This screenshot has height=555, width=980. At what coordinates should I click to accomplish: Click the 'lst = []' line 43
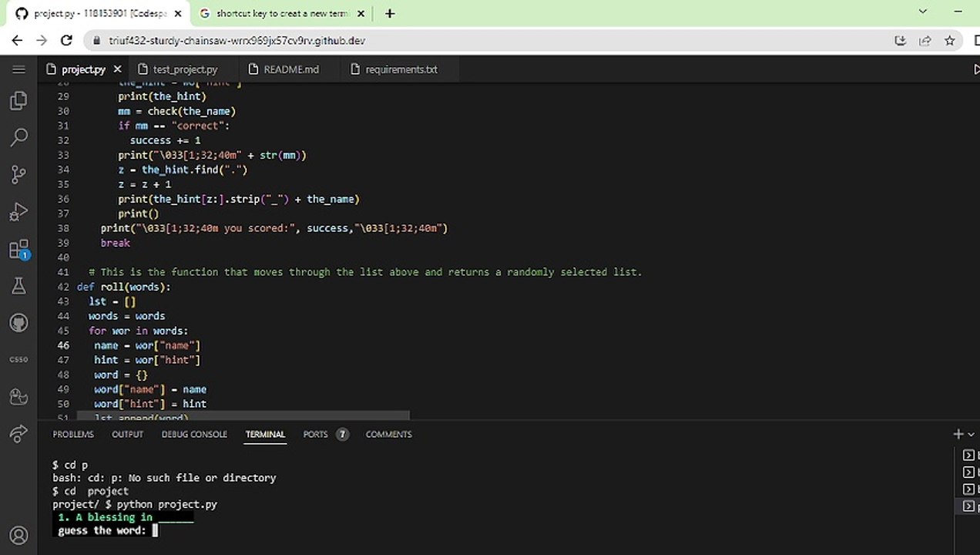112,301
